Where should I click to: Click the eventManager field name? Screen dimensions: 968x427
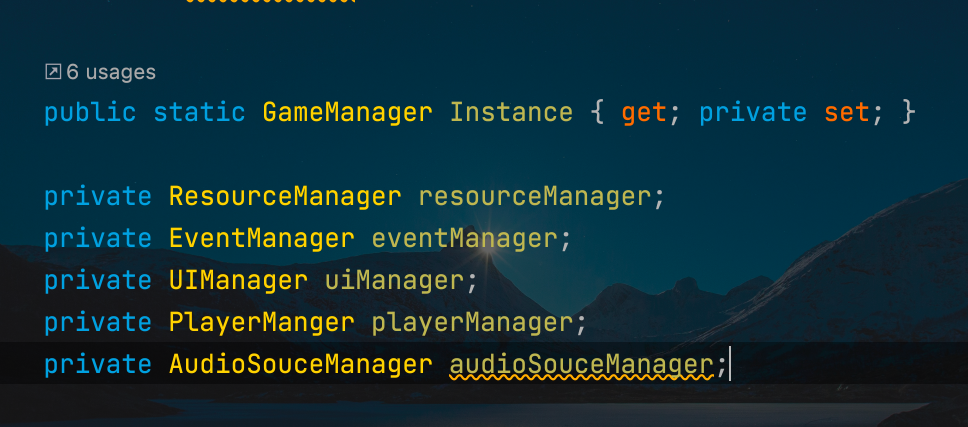click(x=465, y=239)
